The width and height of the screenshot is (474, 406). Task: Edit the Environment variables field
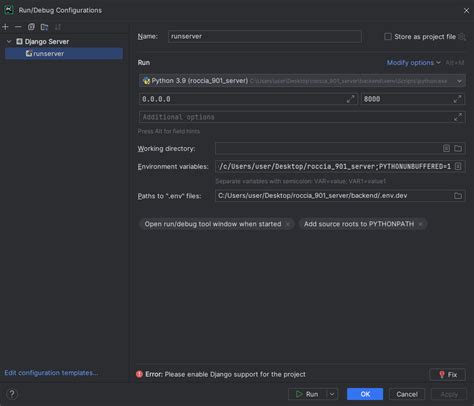point(340,166)
